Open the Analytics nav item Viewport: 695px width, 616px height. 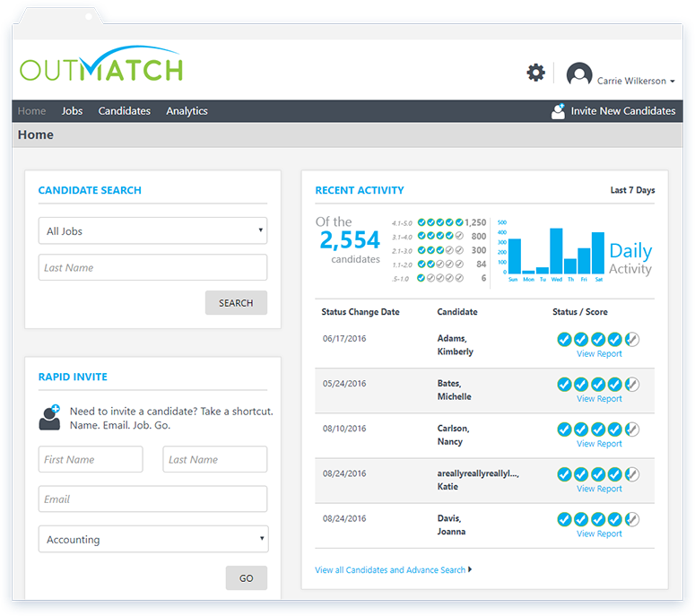pyautogui.click(x=187, y=111)
